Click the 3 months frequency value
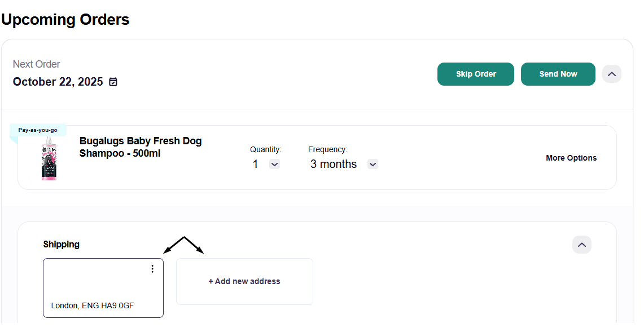 point(334,165)
